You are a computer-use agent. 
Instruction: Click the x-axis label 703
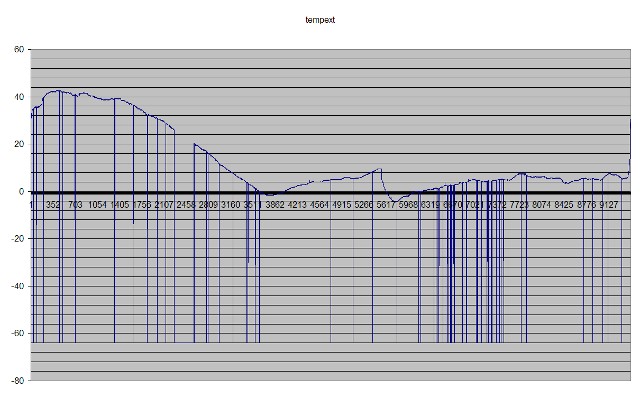75,205
